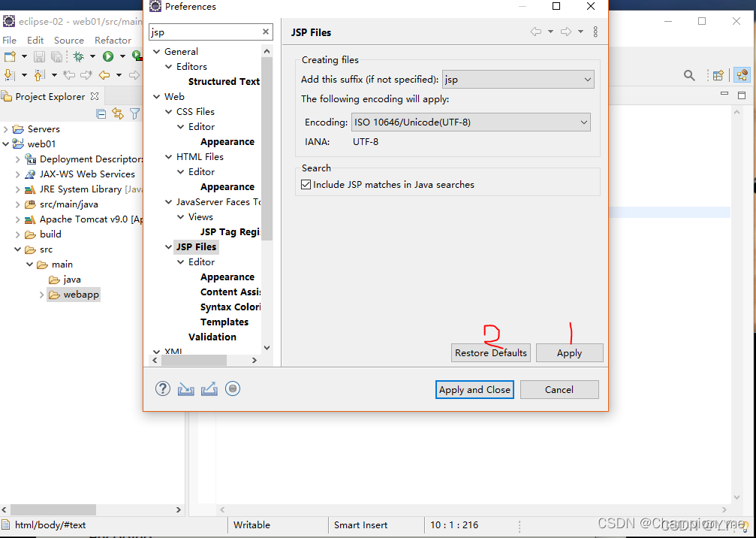
Task: Collapse the HTML Files node
Action: point(169,157)
